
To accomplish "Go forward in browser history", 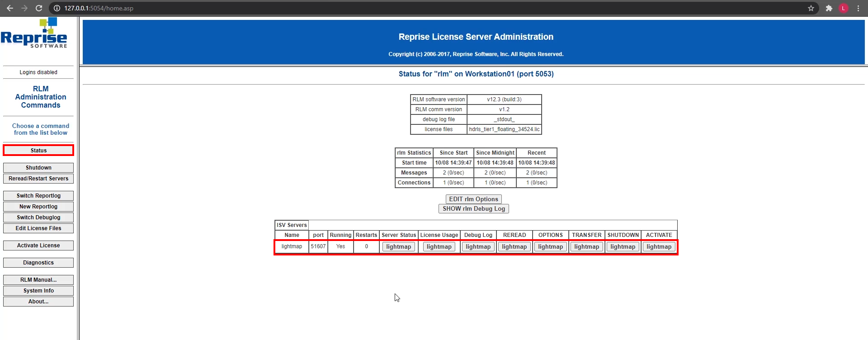I will [x=24, y=8].
